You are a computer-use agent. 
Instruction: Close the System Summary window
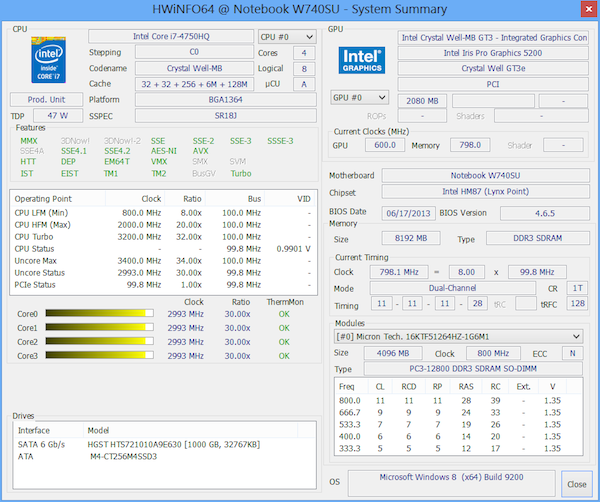coord(589,9)
